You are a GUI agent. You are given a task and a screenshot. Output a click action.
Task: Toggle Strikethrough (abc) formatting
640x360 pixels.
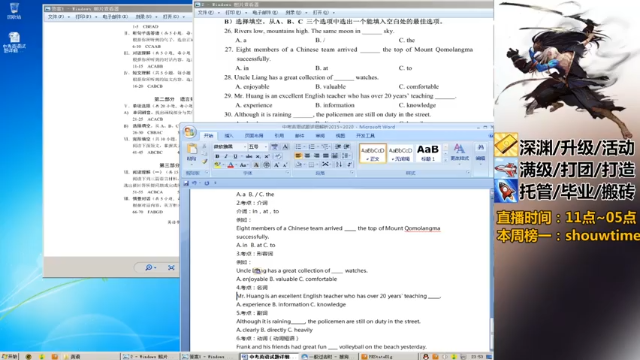(249, 156)
